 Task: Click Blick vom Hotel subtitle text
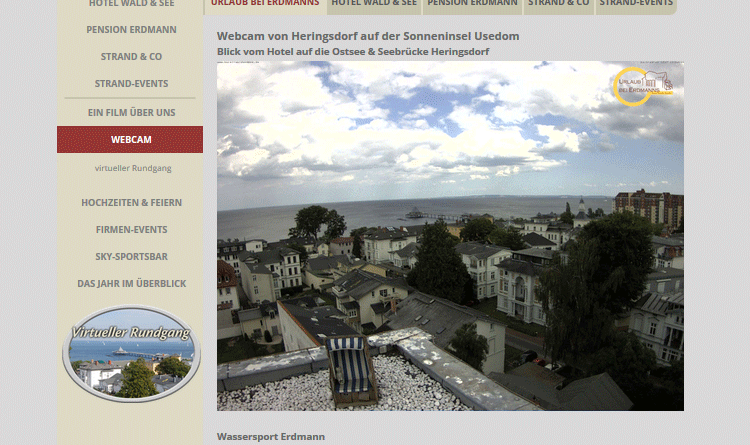click(x=353, y=52)
